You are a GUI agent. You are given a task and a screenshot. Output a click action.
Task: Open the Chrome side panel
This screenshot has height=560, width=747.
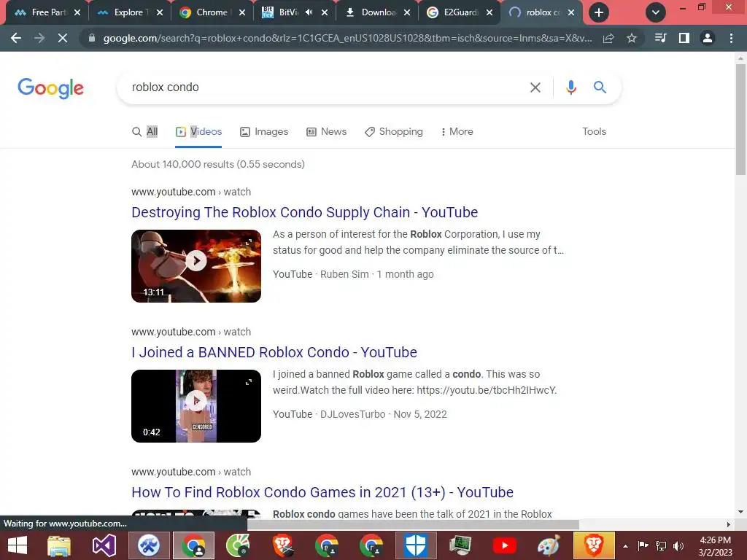coord(684,38)
